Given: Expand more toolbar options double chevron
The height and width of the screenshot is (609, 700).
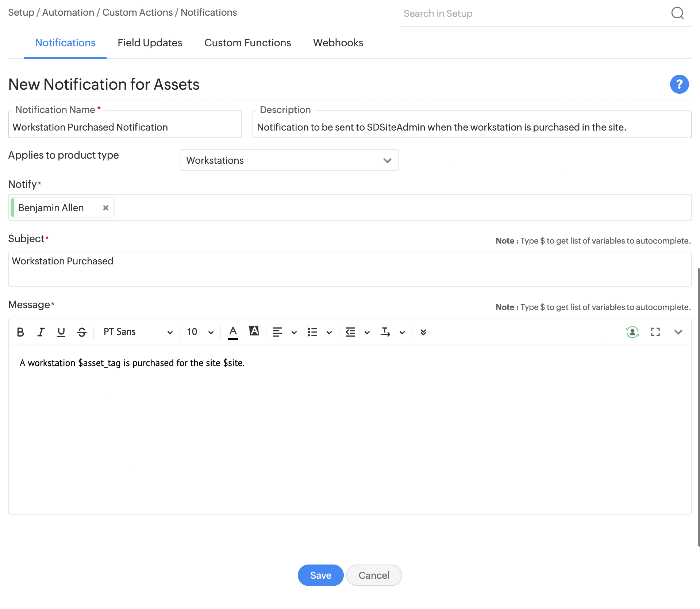Looking at the screenshot, I should point(423,332).
